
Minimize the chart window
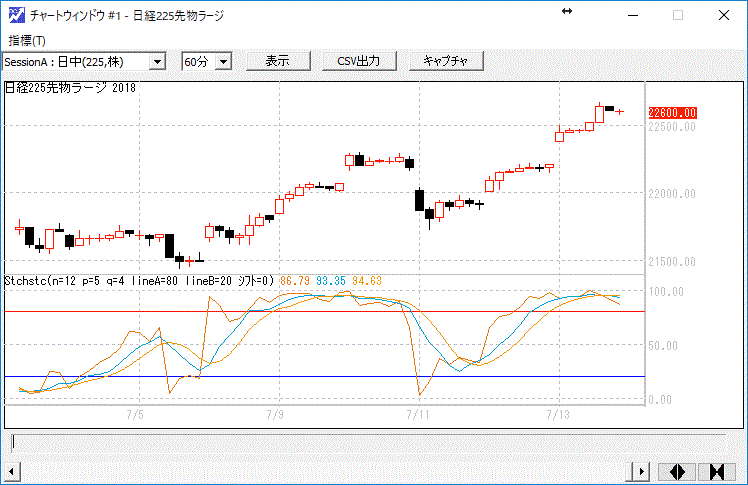click(633, 15)
